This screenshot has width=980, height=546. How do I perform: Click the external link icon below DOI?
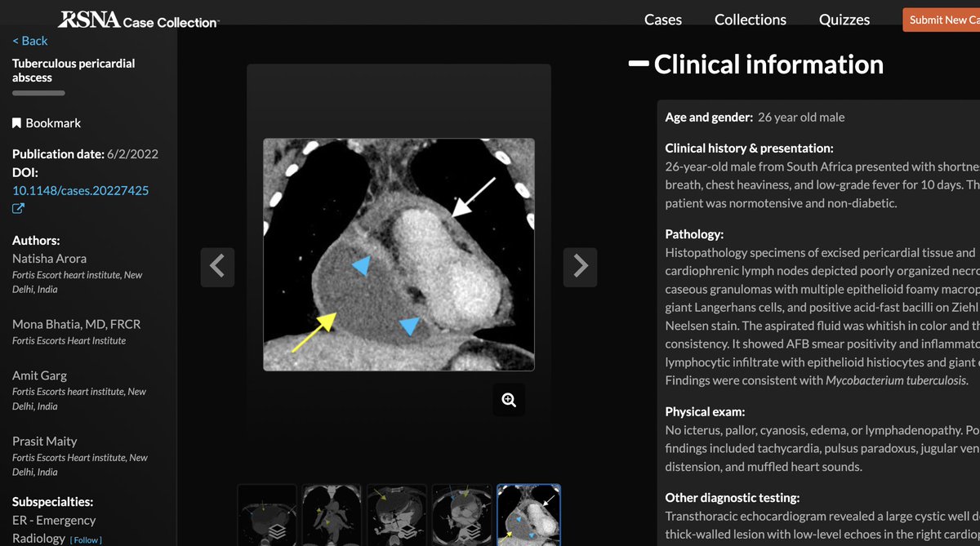click(18, 208)
